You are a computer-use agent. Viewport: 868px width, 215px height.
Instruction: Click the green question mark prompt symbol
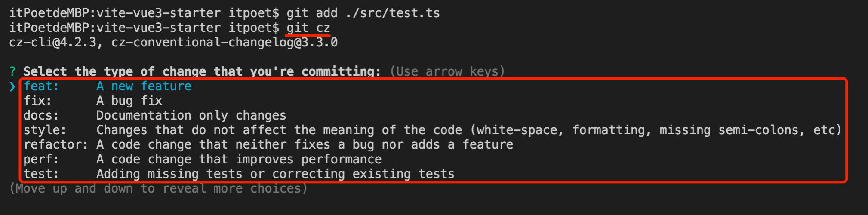pyautogui.click(x=12, y=71)
